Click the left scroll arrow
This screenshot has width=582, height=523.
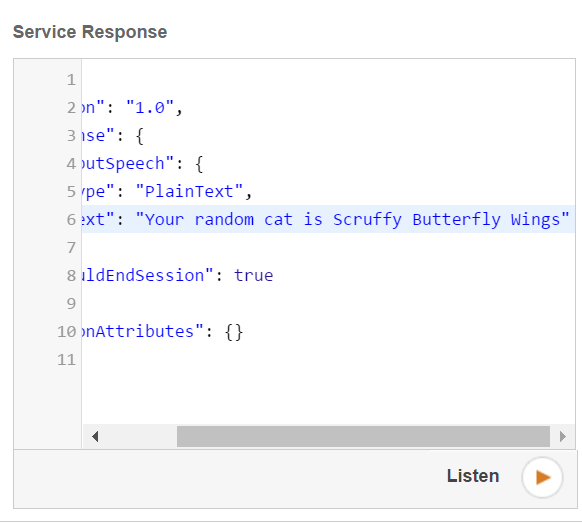[x=95, y=437]
